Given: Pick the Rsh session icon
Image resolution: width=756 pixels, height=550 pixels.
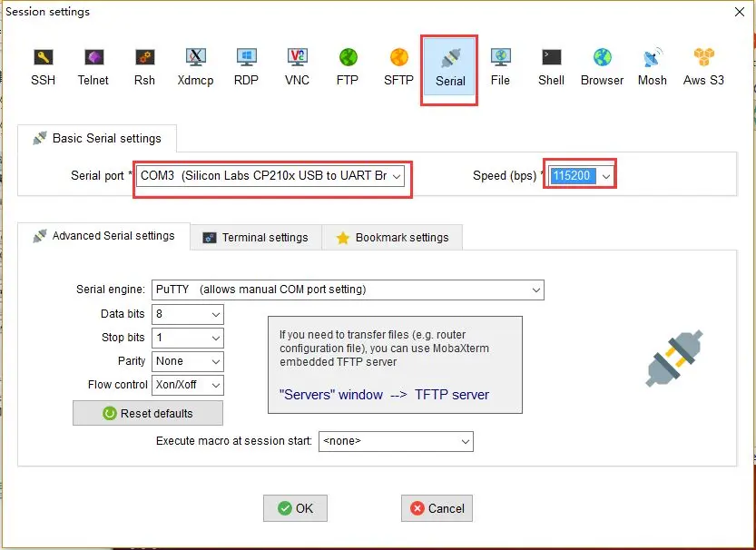Looking at the screenshot, I should point(144,67).
